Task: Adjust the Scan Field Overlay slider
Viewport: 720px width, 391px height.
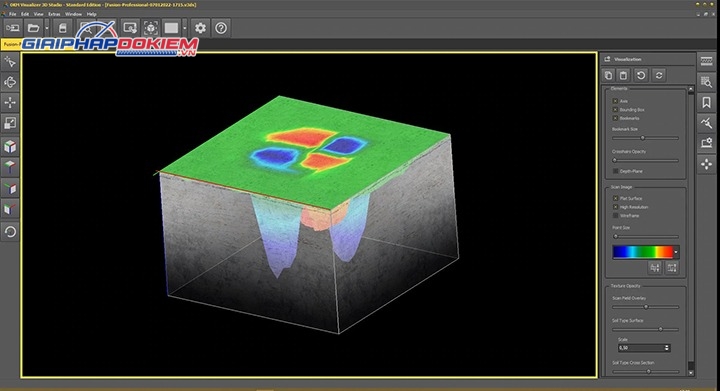Action: click(645, 307)
